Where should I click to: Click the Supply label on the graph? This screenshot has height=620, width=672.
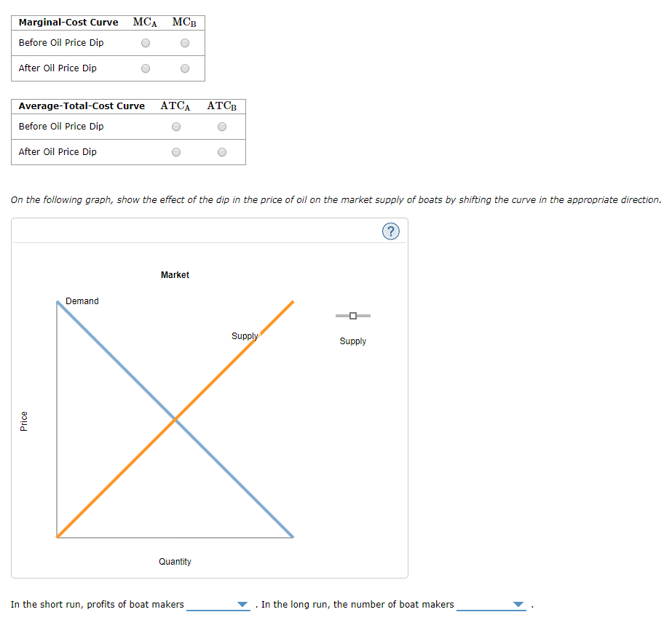(x=244, y=335)
